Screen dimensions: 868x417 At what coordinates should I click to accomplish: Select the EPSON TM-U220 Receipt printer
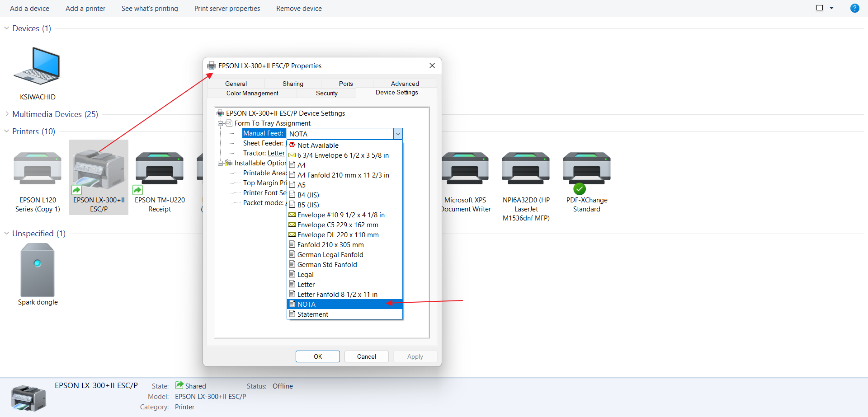160,182
